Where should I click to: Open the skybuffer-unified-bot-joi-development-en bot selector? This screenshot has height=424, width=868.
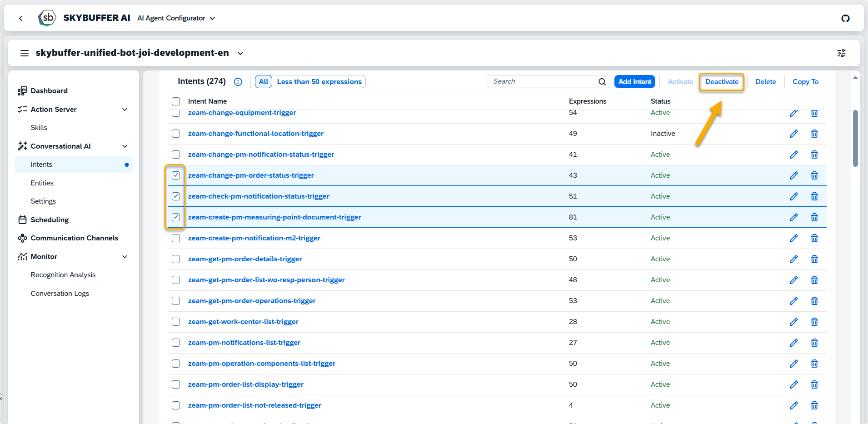[240, 53]
